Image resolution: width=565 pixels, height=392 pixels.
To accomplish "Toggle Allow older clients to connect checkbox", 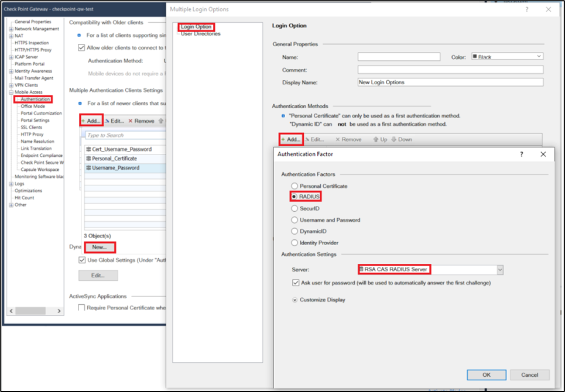I will (x=81, y=47).
